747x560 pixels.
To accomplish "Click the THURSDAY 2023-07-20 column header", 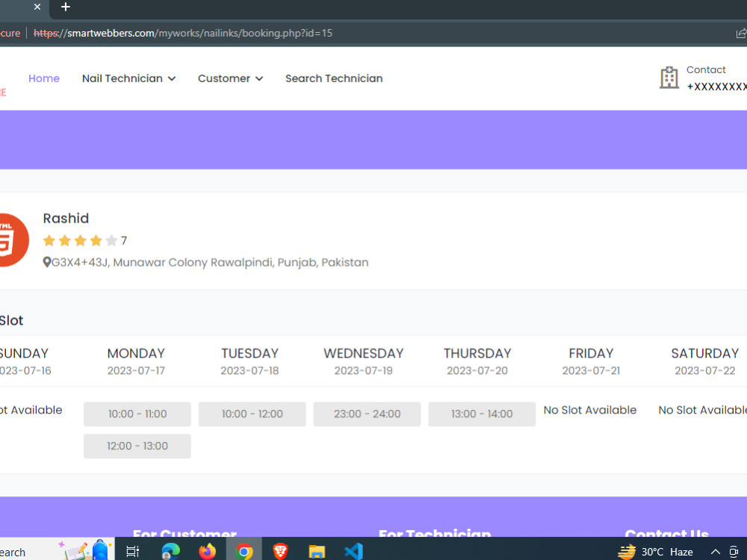I will point(477,361).
